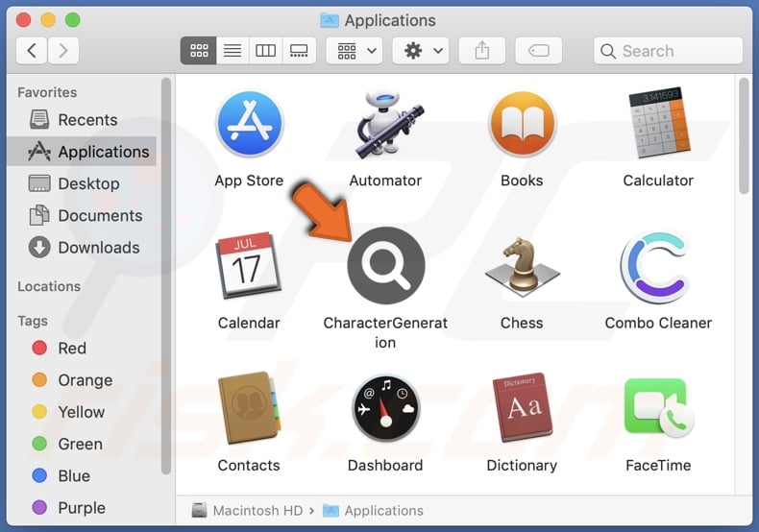This screenshot has height=532, width=759.
Task: Select Applications in the sidebar
Action: point(82,152)
